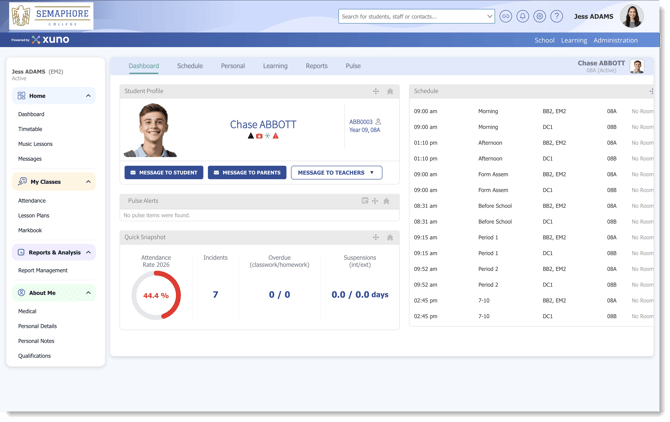The height and width of the screenshot is (422, 670).
Task: Click Chase ABBOTT thumbnail at top right
Action: 637,66
